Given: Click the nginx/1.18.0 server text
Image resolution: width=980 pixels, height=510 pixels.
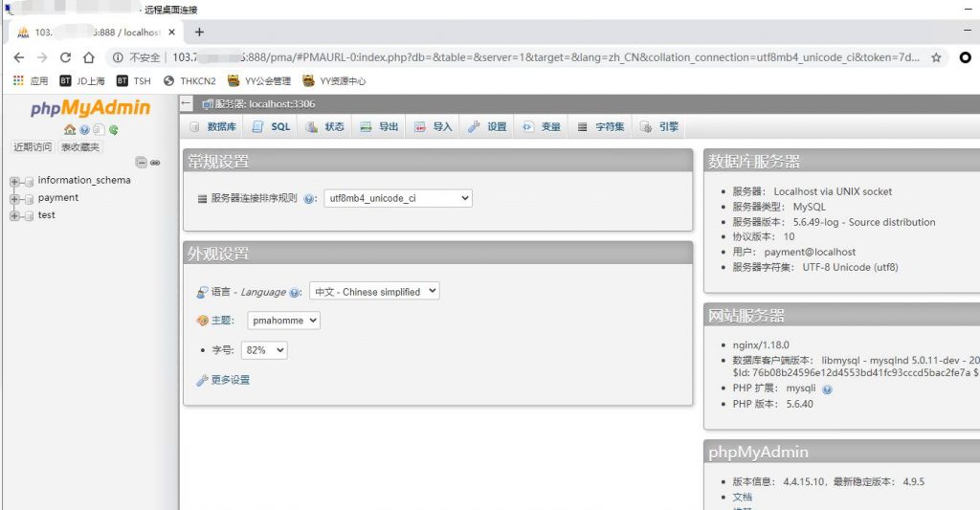Looking at the screenshot, I should tap(761, 345).
